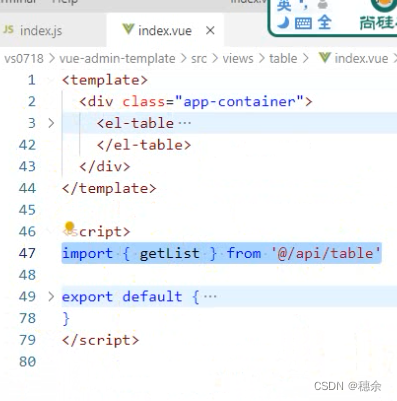The image size is (397, 401).
Task: Open src breadcrumb segment
Action: point(199,59)
